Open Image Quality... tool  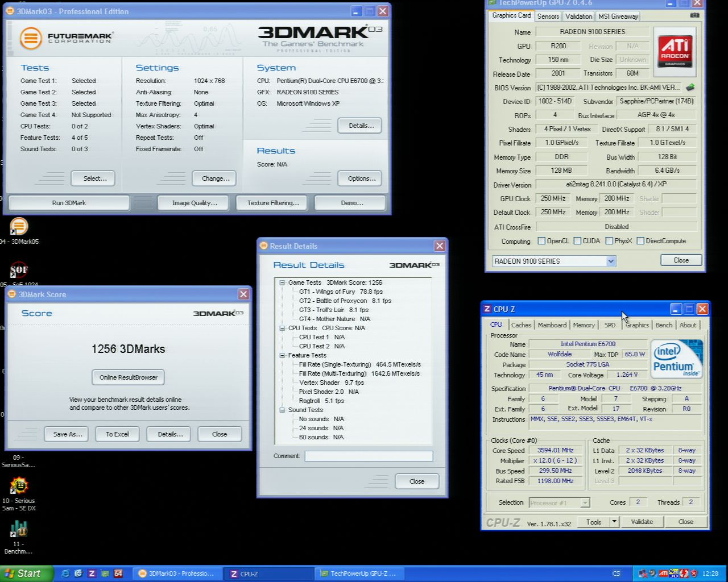195,203
